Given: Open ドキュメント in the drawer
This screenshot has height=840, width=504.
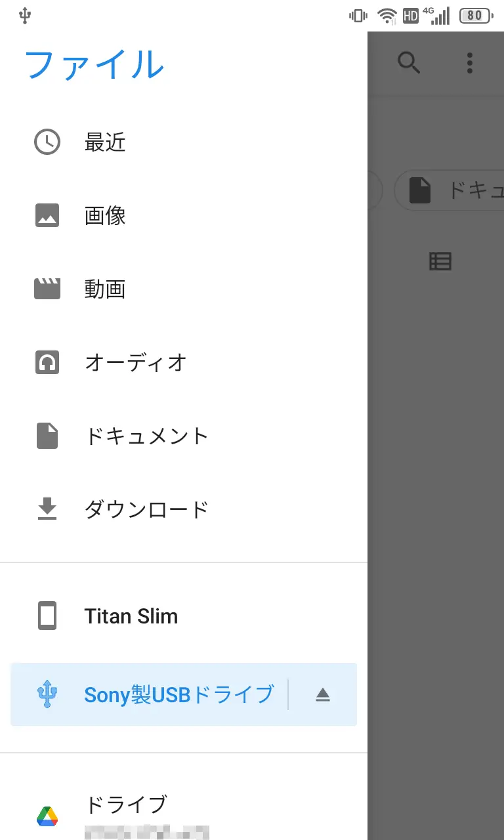Looking at the screenshot, I should (146, 436).
